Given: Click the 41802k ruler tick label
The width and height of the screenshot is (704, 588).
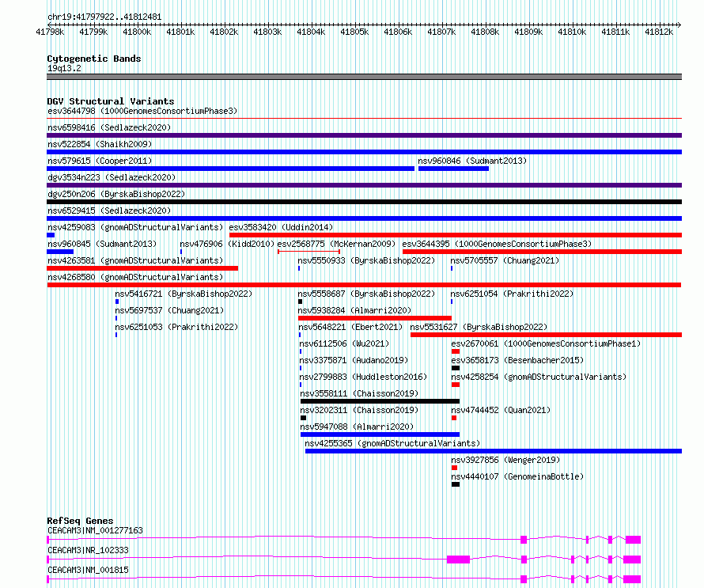Looking at the screenshot, I should [x=224, y=32].
